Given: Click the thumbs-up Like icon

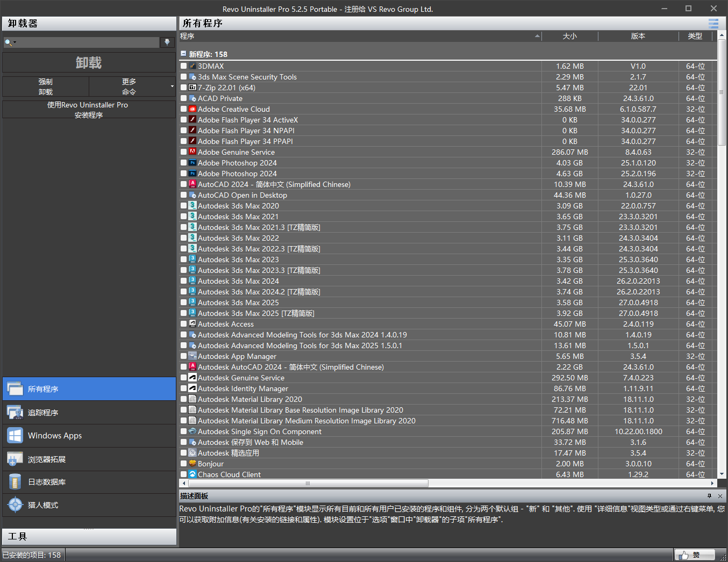Looking at the screenshot, I should click(x=683, y=555).
